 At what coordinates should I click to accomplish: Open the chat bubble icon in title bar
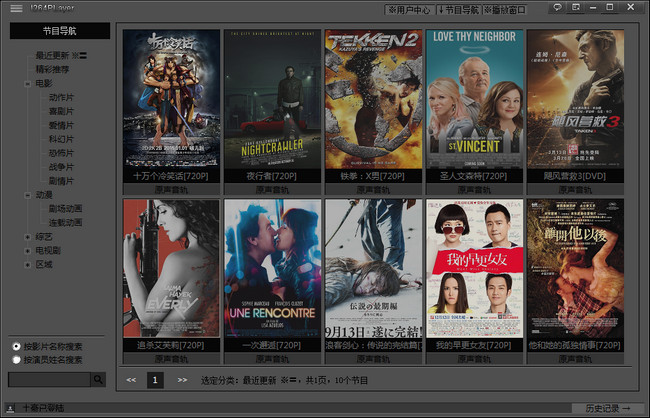coord(558,7)
